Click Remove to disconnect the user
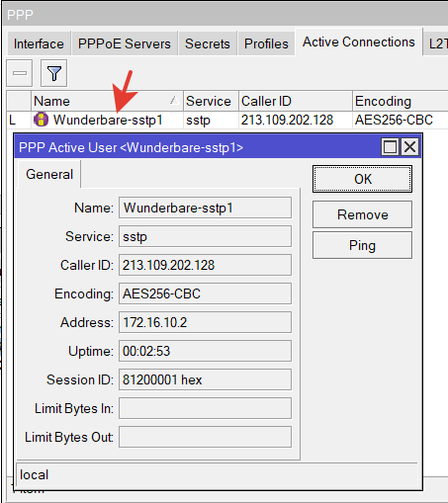The image size is (448, 503). click(362, 214)
